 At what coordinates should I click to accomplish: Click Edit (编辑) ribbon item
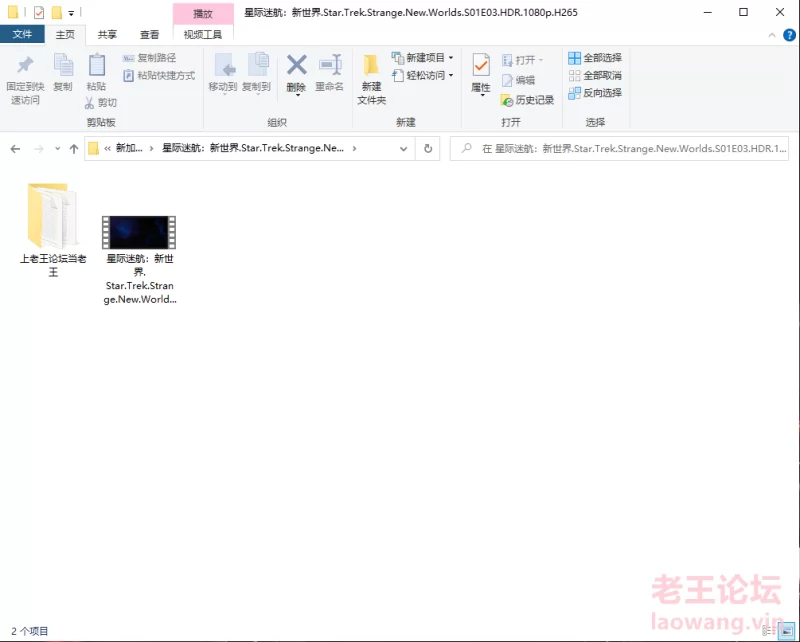click(x=518, y=80)
